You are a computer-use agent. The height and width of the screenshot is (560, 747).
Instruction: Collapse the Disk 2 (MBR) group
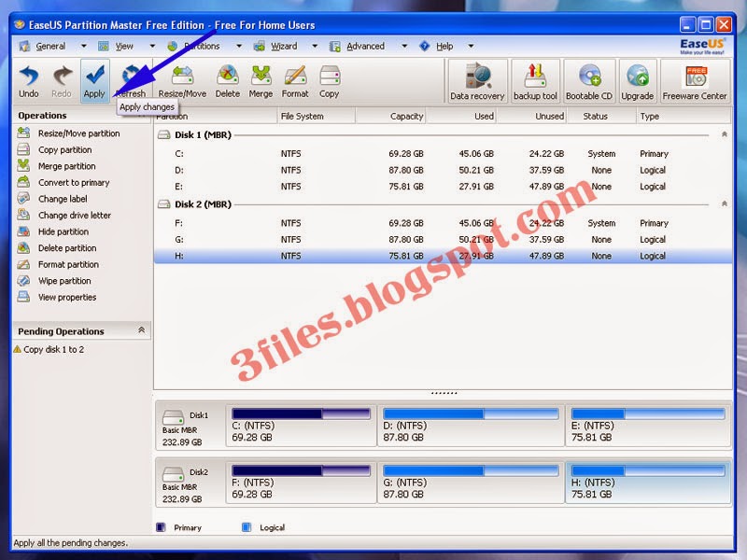coord(725,203)
